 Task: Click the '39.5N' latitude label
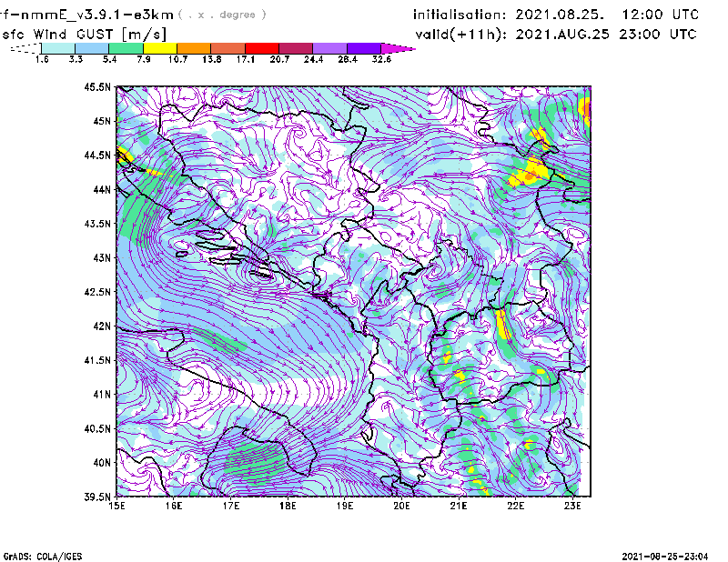click(x=97, y=497)
